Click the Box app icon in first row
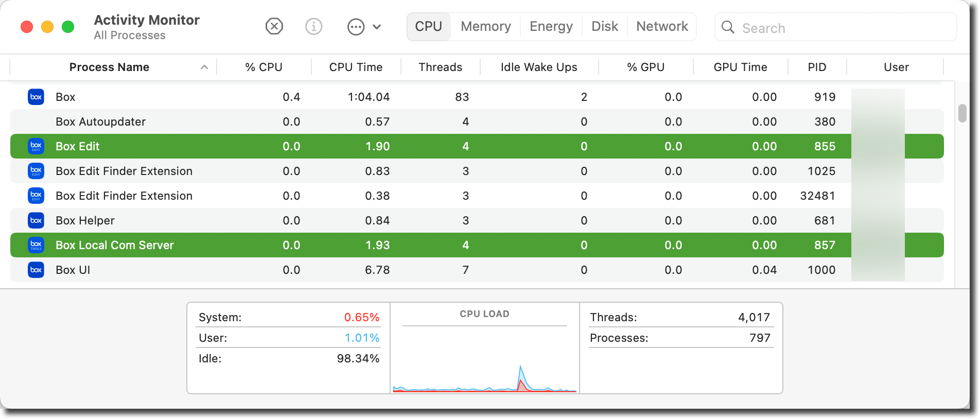Image resolution: width=980 pixels, height=419 pixels. [x=36, y=97]
